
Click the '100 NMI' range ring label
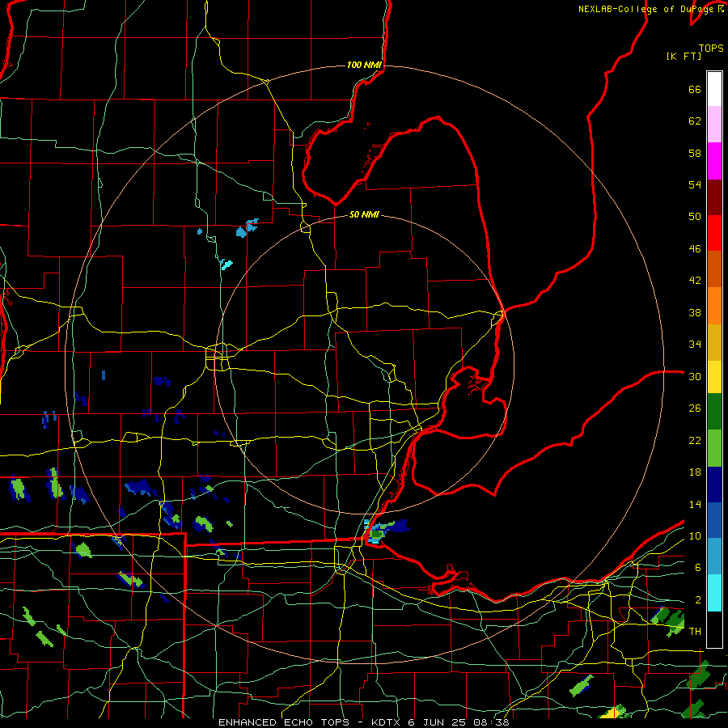tap(364, 65)
